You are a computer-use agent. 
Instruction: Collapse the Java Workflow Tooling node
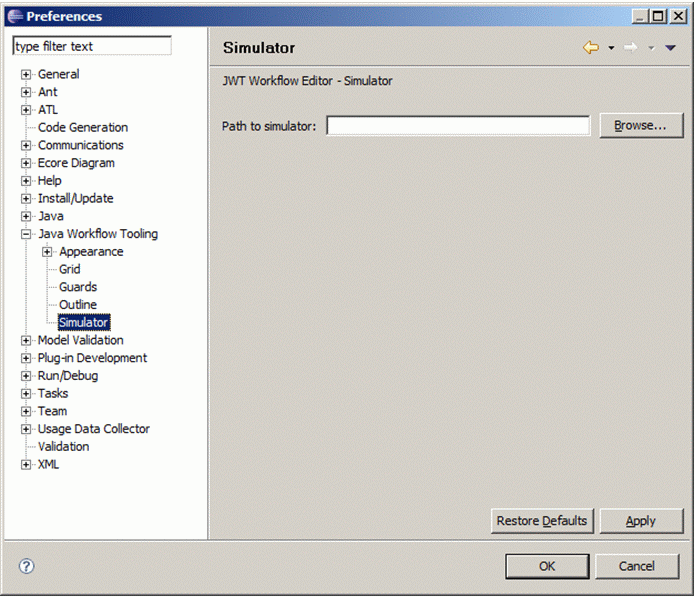(26, 234)
